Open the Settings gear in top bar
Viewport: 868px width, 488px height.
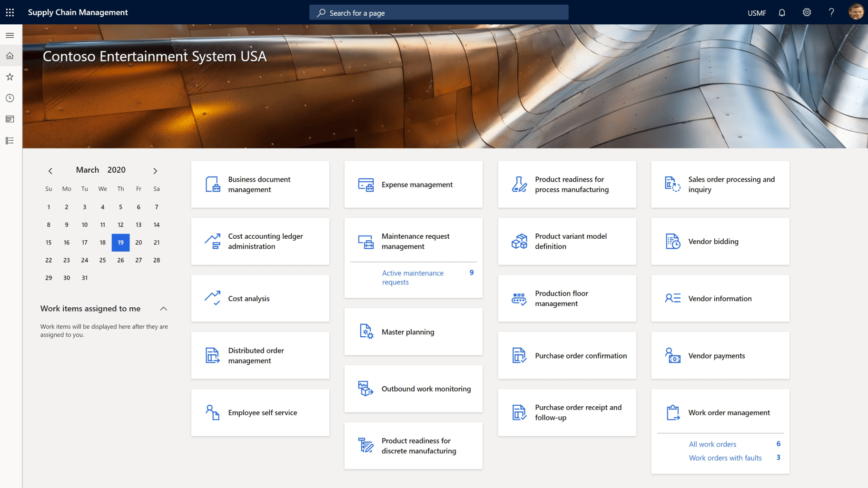pos(807,12)
